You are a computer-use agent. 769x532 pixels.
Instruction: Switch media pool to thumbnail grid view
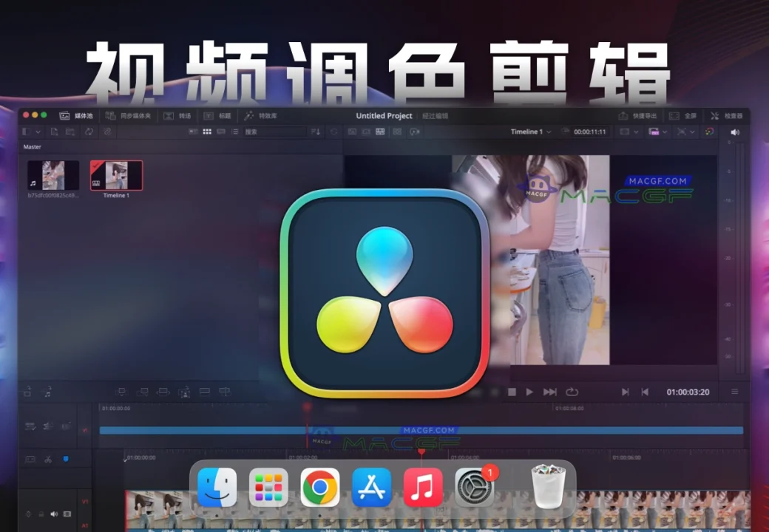[x=207, y=132]
